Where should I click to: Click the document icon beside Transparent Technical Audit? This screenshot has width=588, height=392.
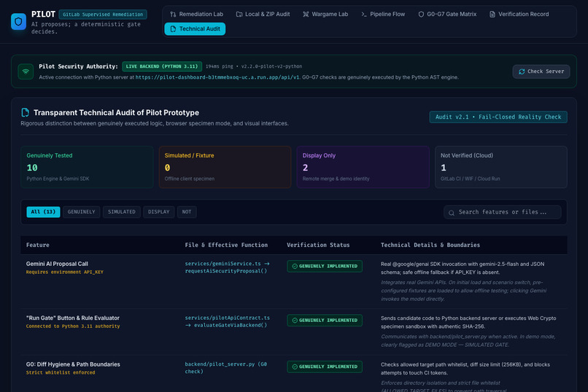point(25,112)
